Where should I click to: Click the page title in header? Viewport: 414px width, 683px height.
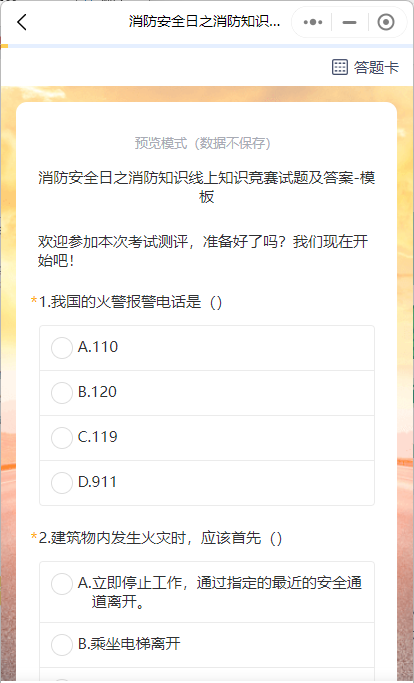pyautogui.click(x=204, y=21)
